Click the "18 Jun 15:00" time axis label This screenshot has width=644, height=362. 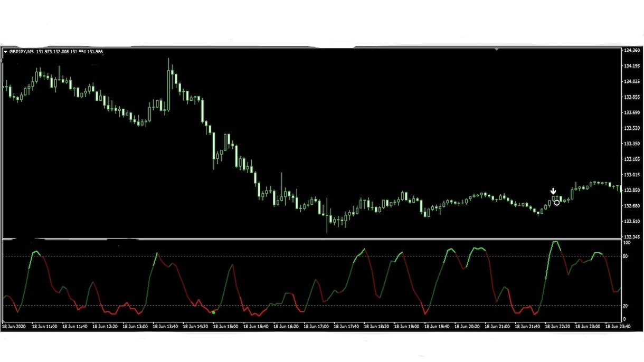pyautogui.click(x=225, y=327)
